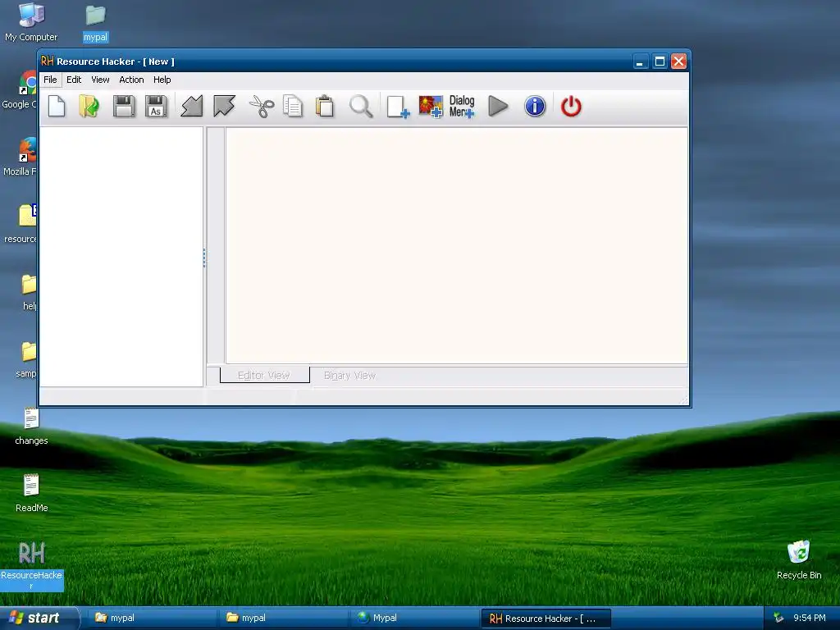
Task: Maximize the Resource Hacker window
Action: [x=660, y=62]
